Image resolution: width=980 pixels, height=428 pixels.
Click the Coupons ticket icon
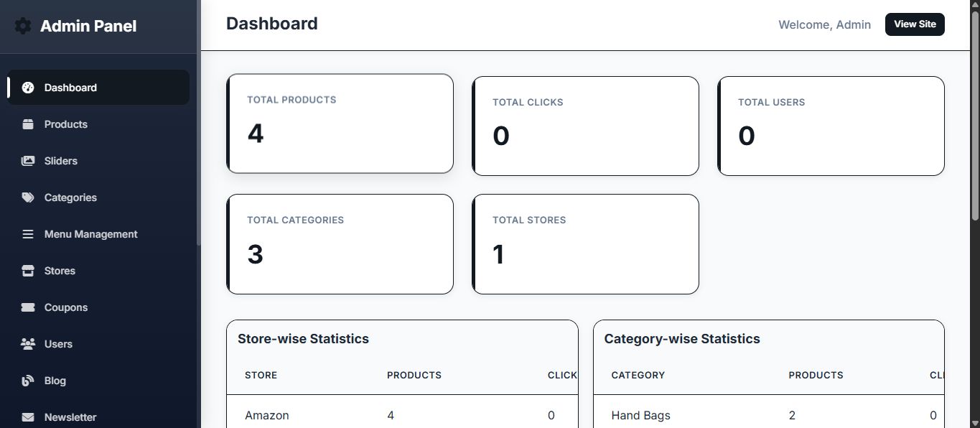click(28, 307)
